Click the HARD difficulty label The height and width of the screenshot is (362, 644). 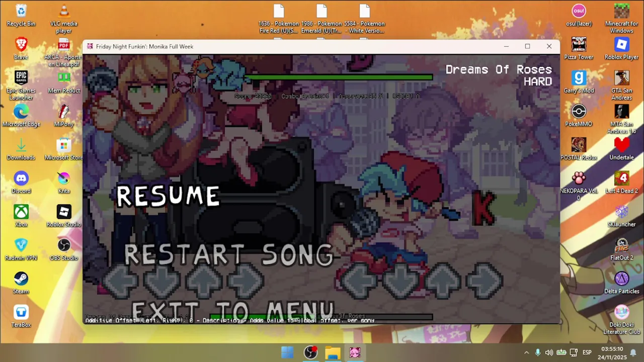[538, 81]
